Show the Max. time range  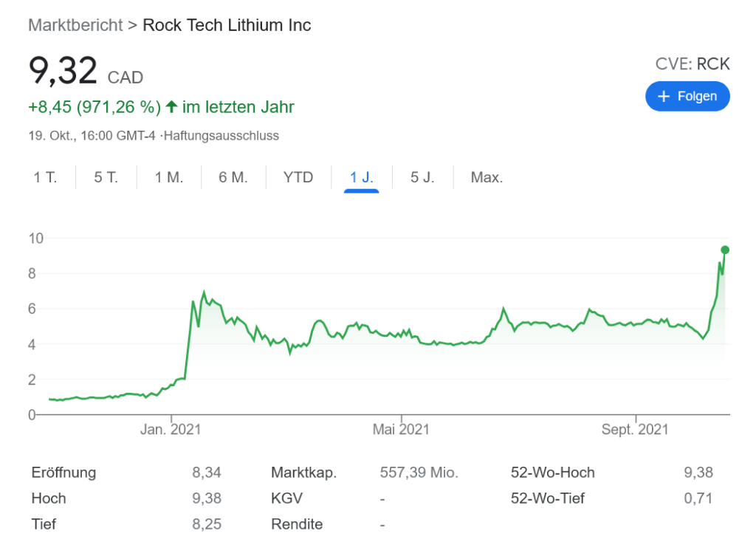click(487, 177)
